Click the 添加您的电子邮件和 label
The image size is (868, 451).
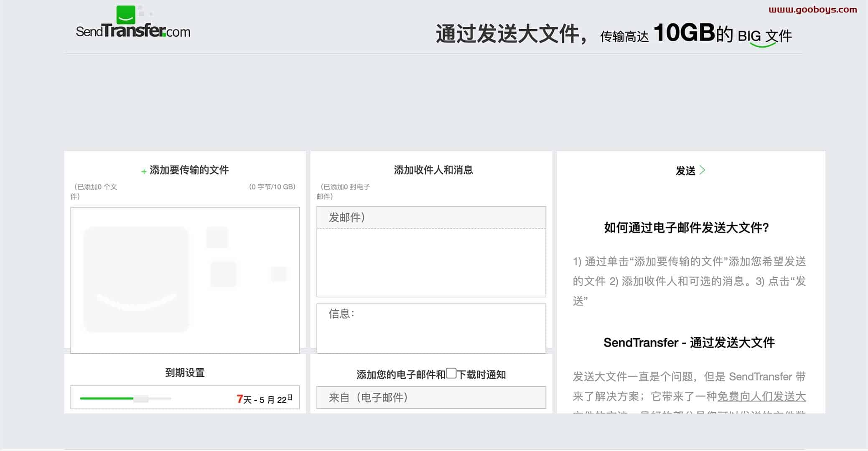401,375
